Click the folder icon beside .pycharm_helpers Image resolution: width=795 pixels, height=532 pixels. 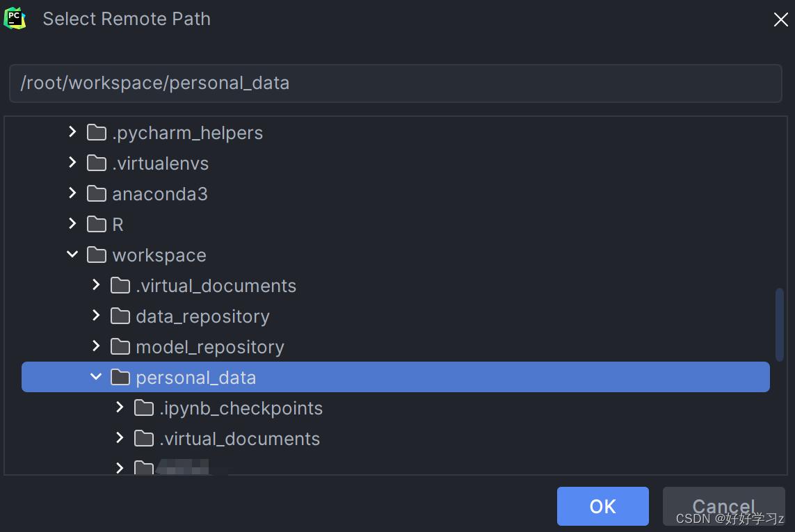96,132
